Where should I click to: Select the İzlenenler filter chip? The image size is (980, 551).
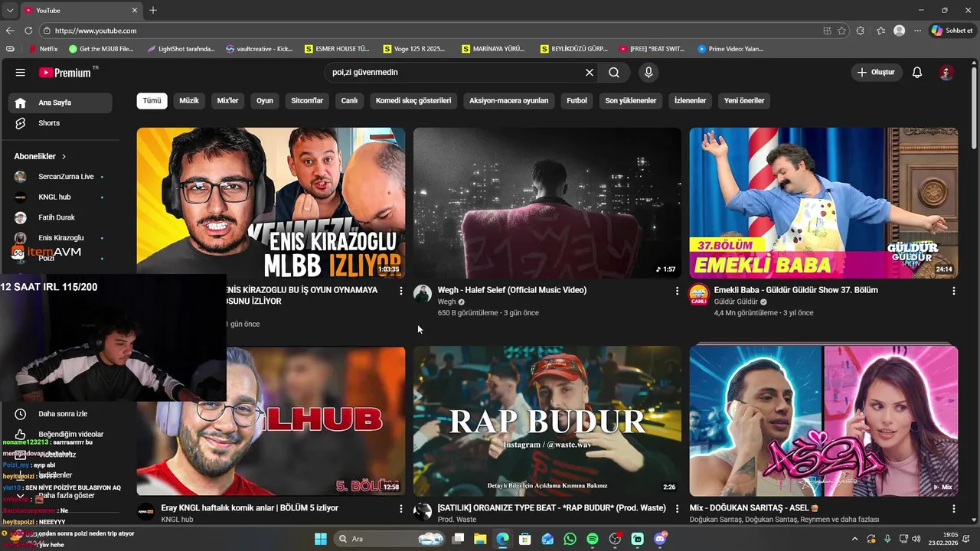click(x=690, y=100)
